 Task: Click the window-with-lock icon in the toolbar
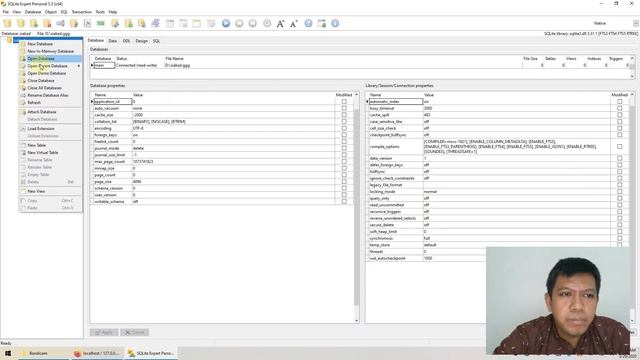pos(322,23)
